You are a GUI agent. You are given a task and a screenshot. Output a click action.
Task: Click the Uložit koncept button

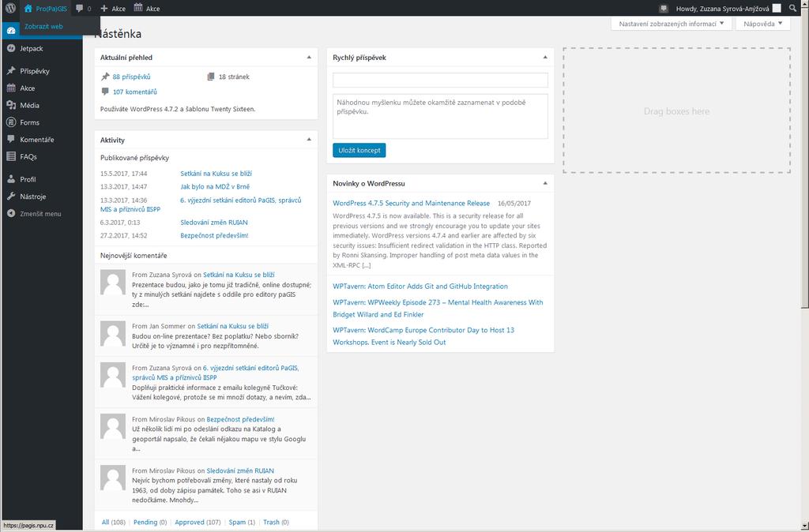(x=359, y=150)
